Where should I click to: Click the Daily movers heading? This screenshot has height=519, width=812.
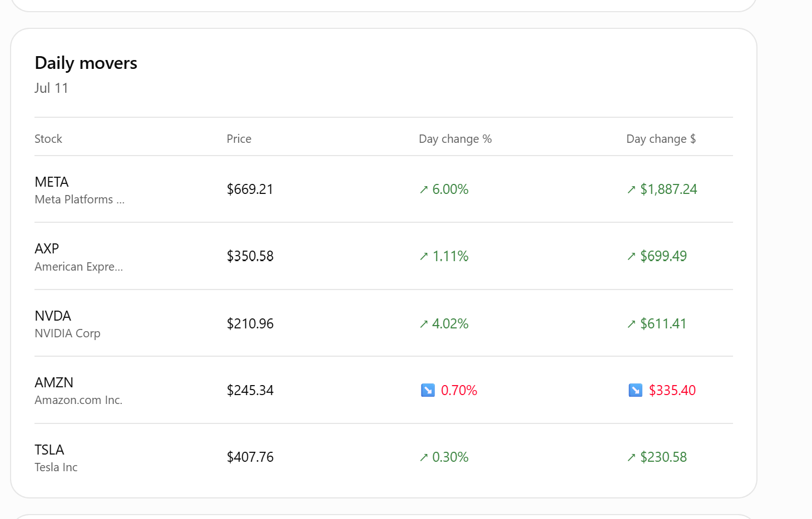point(86,63)
